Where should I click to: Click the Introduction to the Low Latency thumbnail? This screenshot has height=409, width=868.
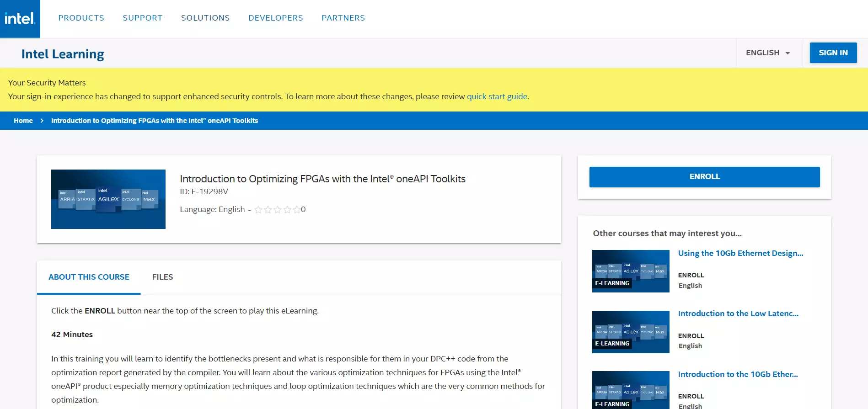pyautogui.click(x=631, y=332)
